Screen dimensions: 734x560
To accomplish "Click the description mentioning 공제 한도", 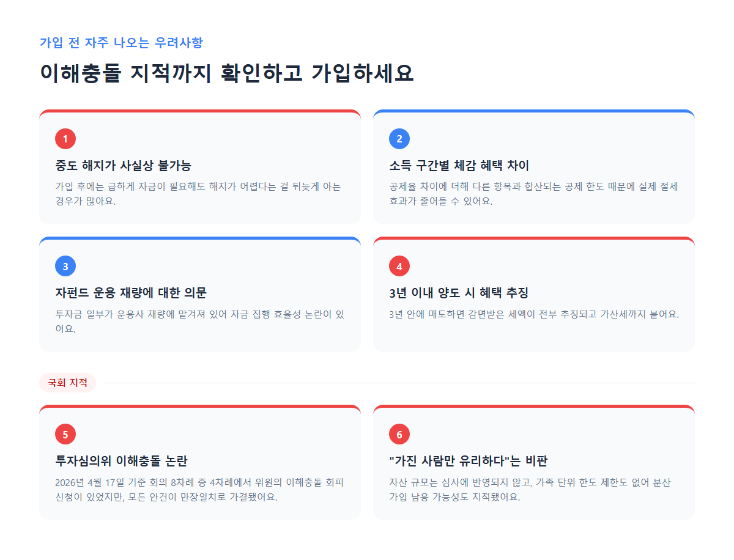I will coord(533,193).
